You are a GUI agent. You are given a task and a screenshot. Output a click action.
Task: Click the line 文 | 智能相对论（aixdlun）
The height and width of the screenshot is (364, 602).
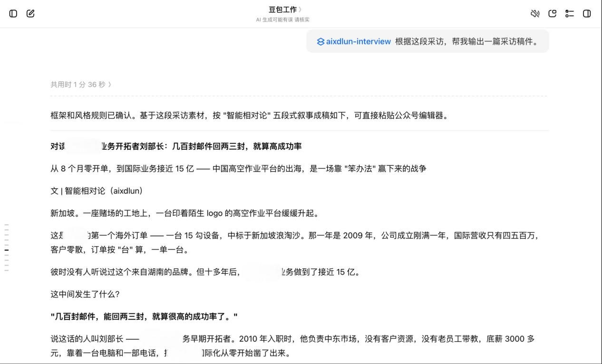pos(97,191)
